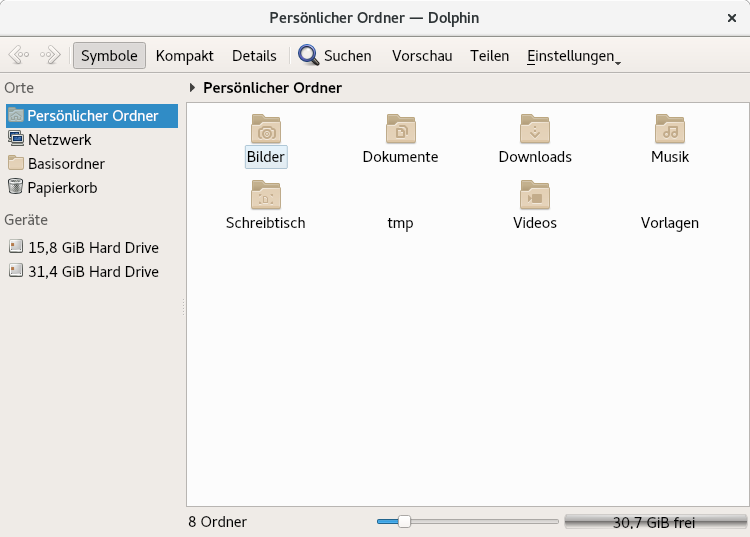
Task: Adjust the icon zoom slider
Action: click(404, 521)
